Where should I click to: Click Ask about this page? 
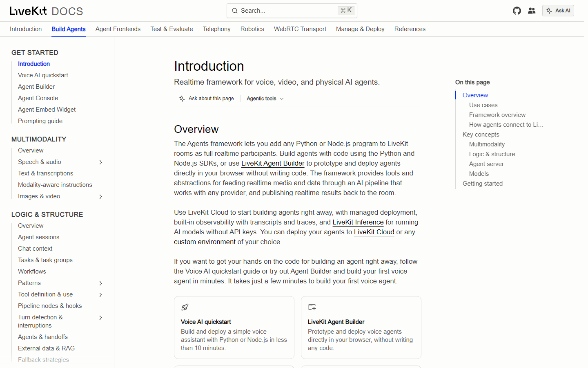[207, 99]
